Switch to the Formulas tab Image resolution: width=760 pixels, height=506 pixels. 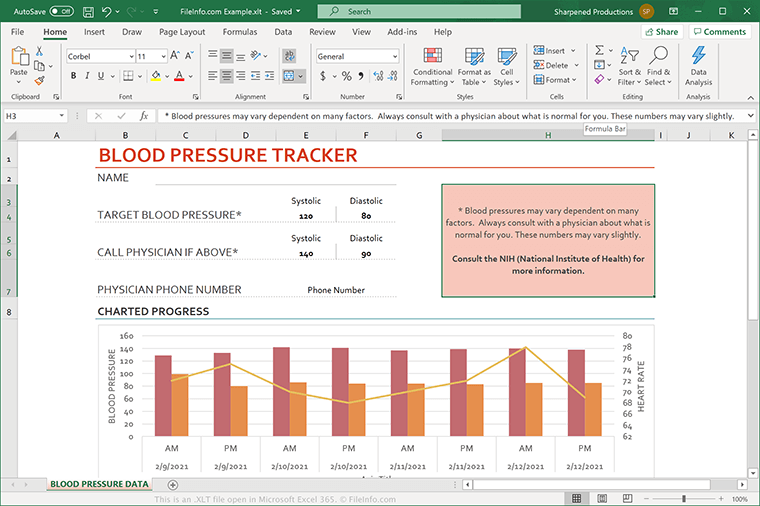pos(240,32)
